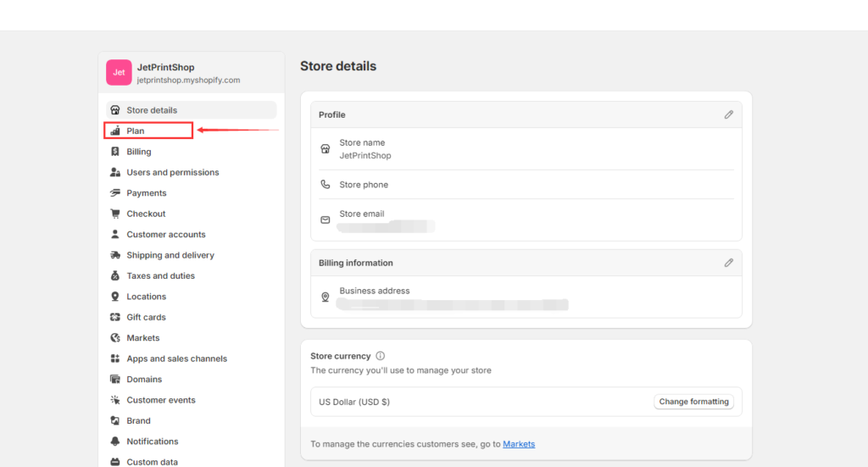Click the Store phone row label
Screen dimensions: 868x467
pos(364,185)
